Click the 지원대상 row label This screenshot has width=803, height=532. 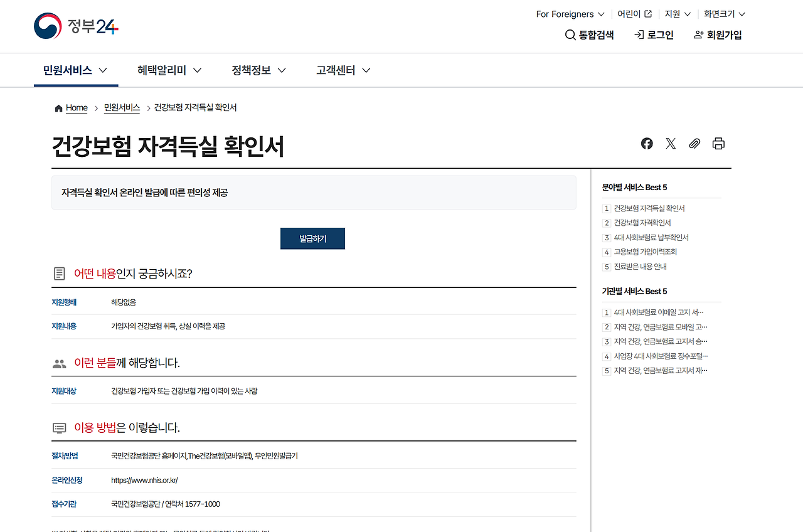click(x=64, y=391)
